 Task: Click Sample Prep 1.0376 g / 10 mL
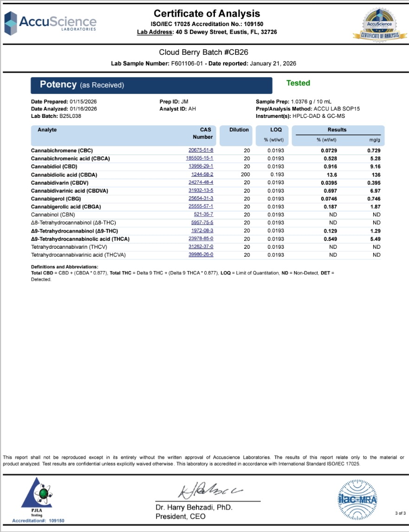coord(293,102)
